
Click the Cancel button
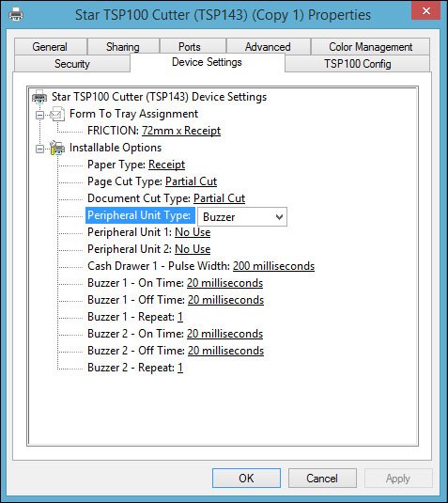click(322, 478)
